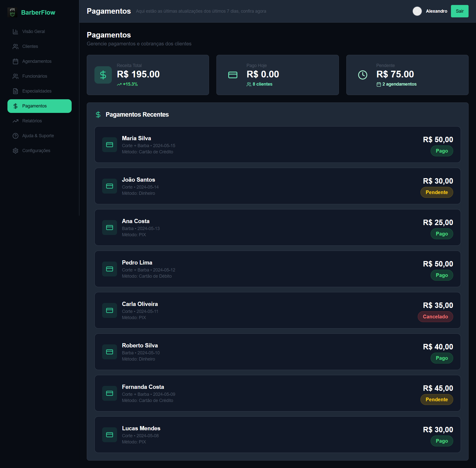Click the Cancelado badge on Carla Oliveira
Viewport: 476px width, 468px height.
pos(435,317)
